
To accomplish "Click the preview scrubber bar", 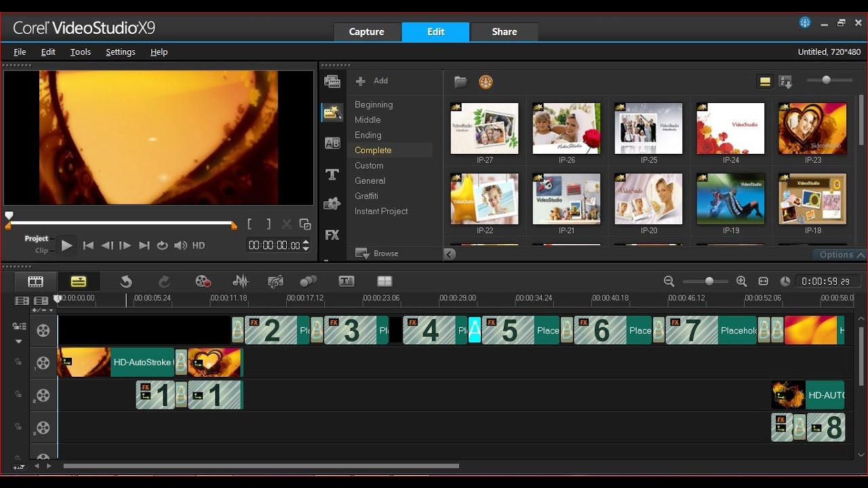I will (121, 222).
